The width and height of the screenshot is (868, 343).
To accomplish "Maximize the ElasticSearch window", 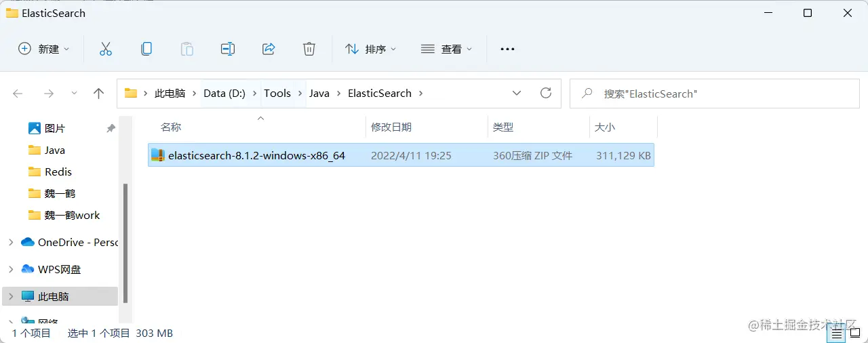I will 808,13.
